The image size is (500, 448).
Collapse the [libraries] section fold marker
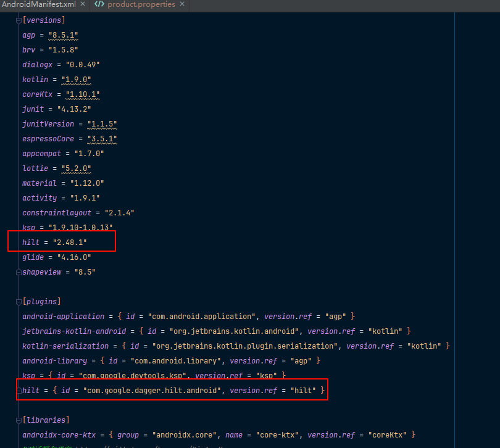(x=19, y=421)
